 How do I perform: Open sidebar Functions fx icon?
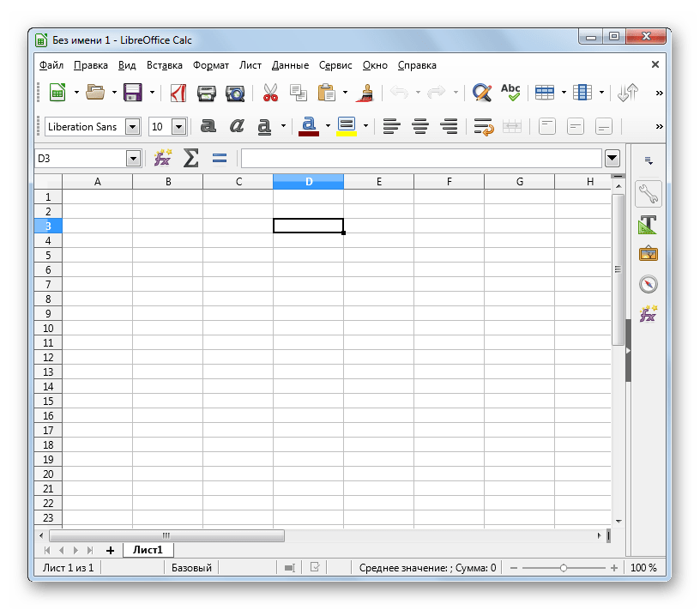[x=649, y=314]
